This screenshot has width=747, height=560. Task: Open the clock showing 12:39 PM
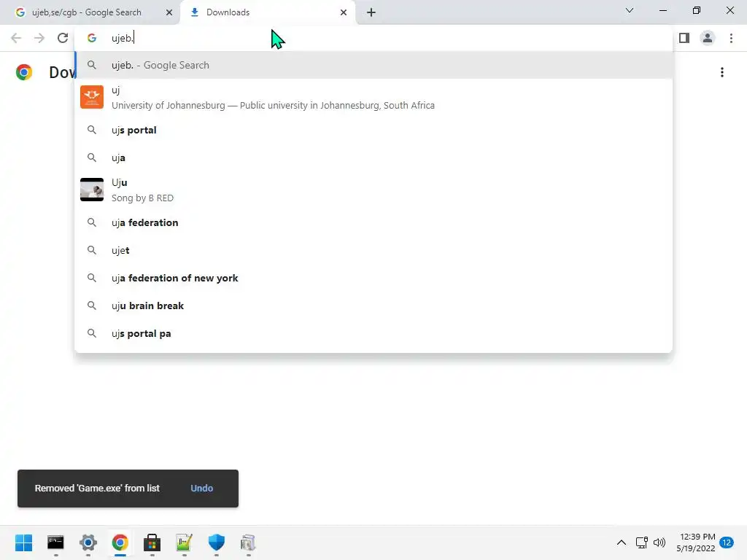point(695,542)
